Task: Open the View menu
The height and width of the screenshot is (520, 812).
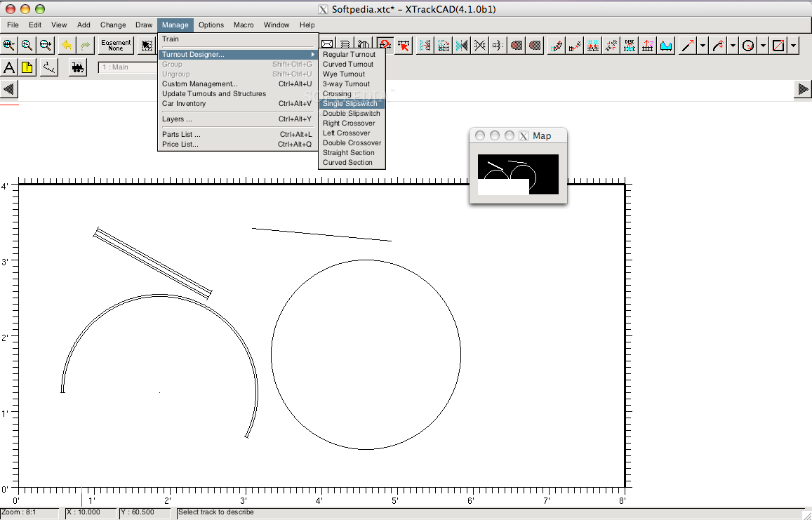Action: click(x=58, y=25)
